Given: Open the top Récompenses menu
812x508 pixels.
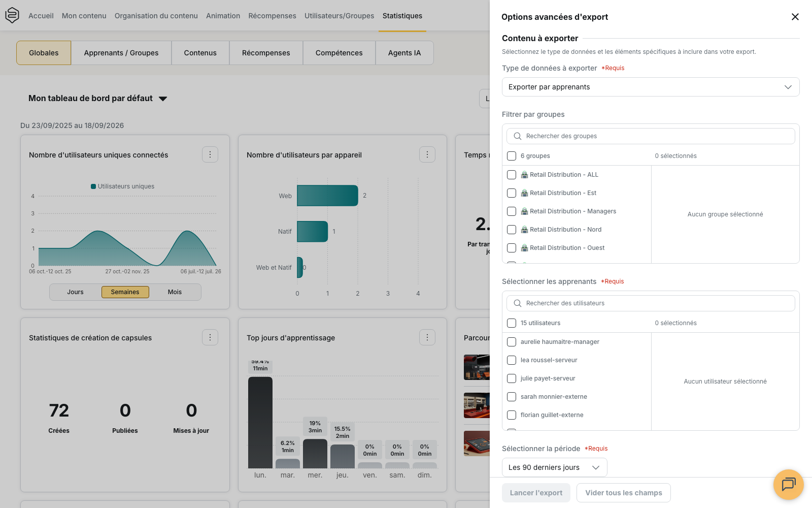Looking at the screenshot, I should pyautogui.click(x=272, y=16).
